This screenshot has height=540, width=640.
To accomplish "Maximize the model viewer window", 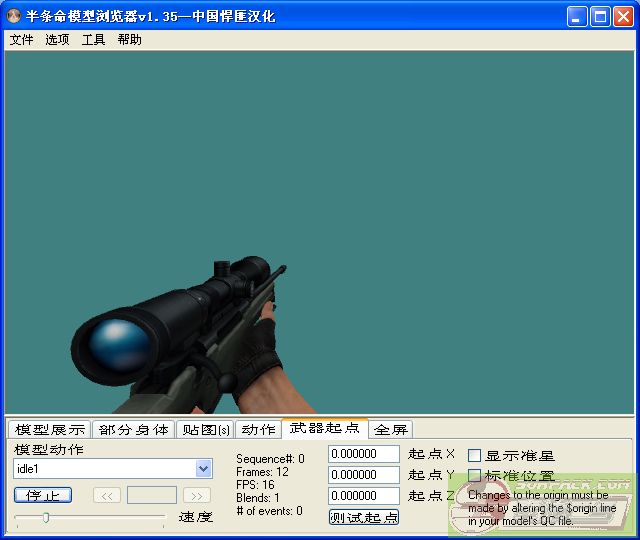I will pyautogui.click(x=600, y=17).
